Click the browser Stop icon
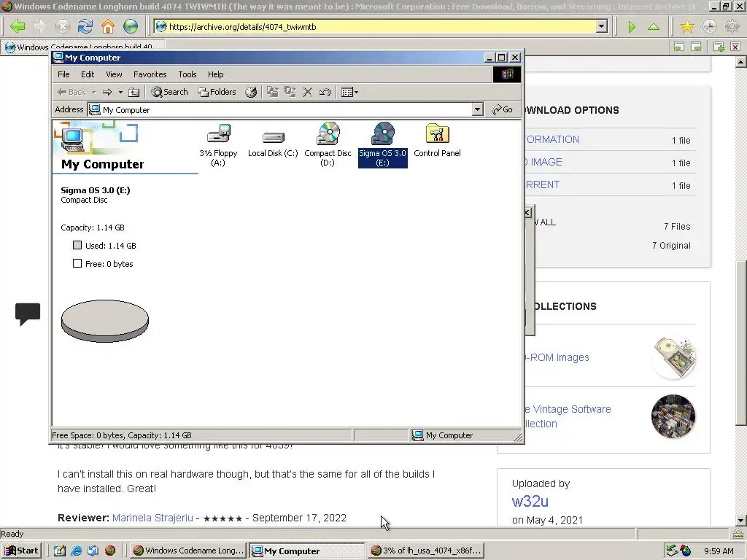This screenshot has width=747, height=560. [x=63, y=26]
